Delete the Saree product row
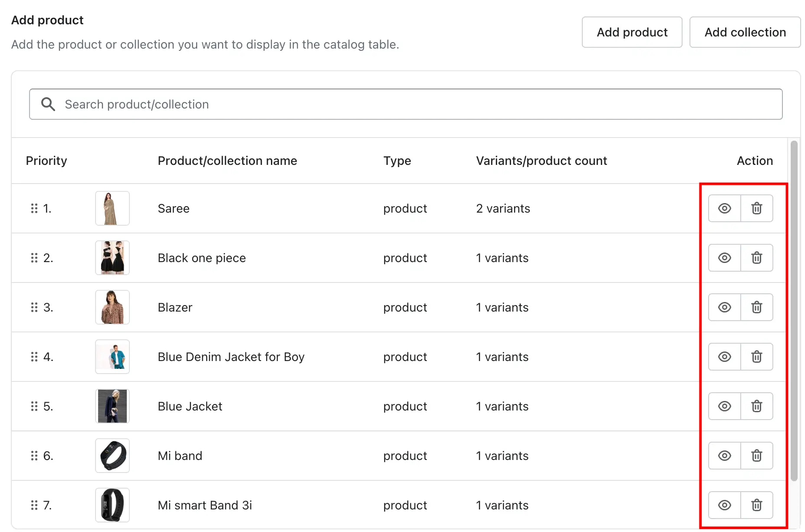805x532 pixels. pos(756,208)
